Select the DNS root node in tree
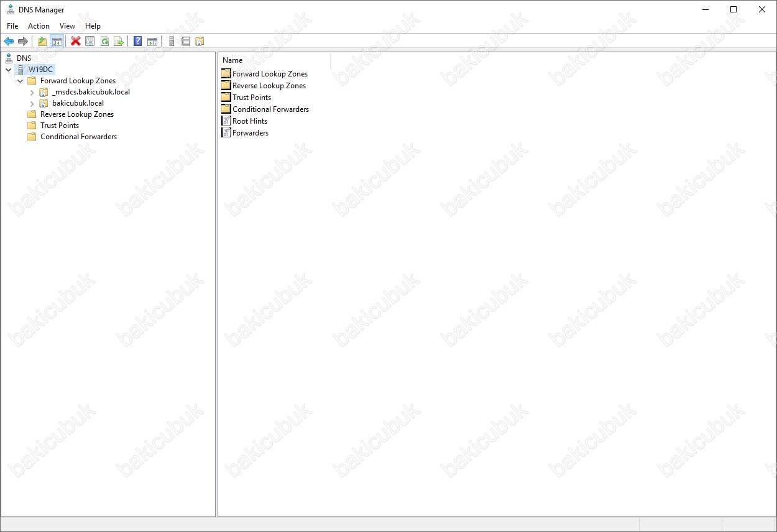 tap(24, 58)
